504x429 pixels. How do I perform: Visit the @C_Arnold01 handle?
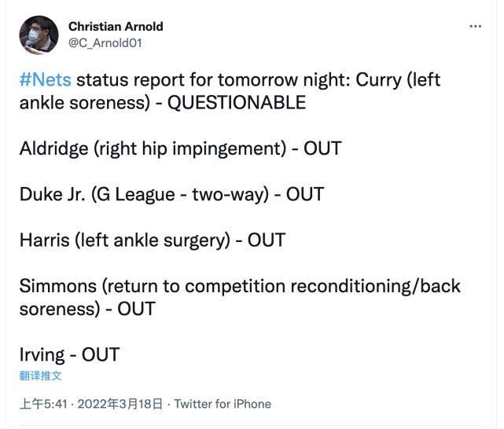[x=105, y=43]
